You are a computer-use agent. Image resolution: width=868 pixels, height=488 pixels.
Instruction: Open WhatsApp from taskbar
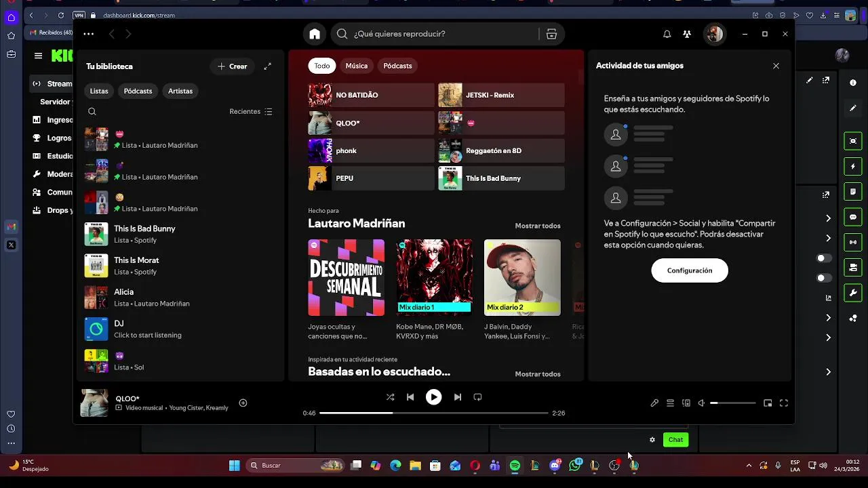click(575, 466)
